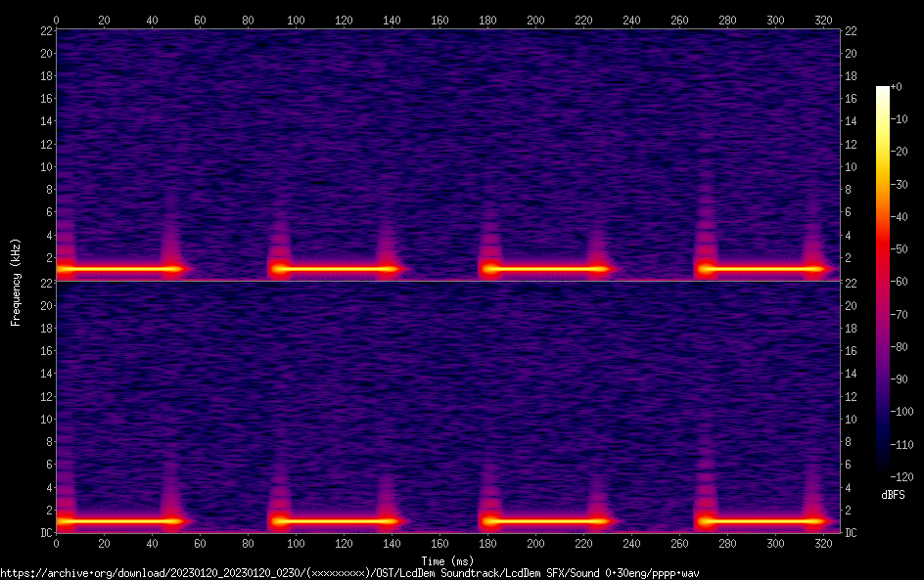Click the DC label at the bottom left

pyautogui.click(x=44, y=532)
